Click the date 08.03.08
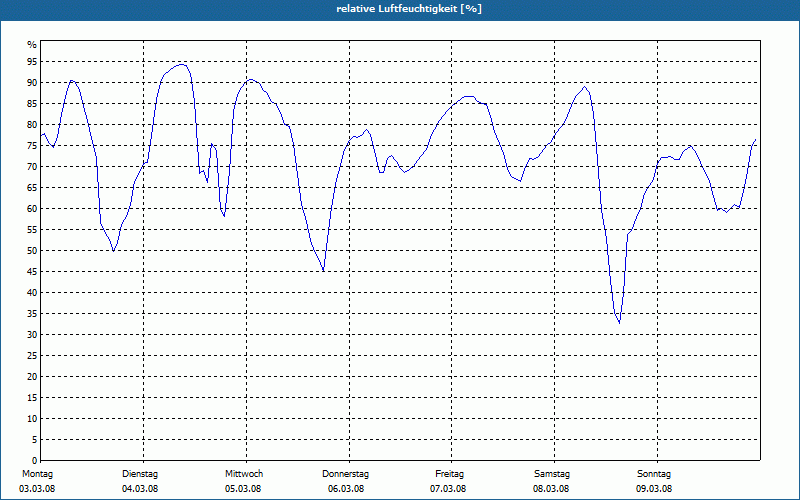Viewport: 800px width, 500px height. (x=551, y=489)
